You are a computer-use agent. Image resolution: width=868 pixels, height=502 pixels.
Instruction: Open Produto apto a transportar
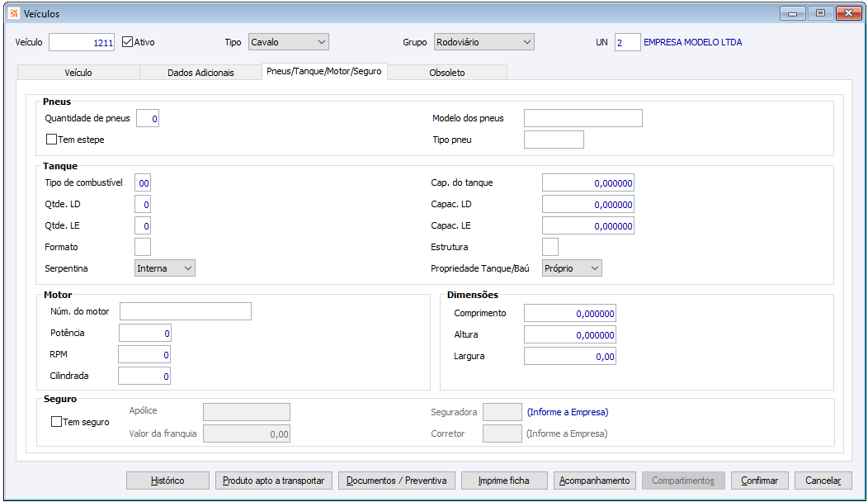[x=274, y=481]
